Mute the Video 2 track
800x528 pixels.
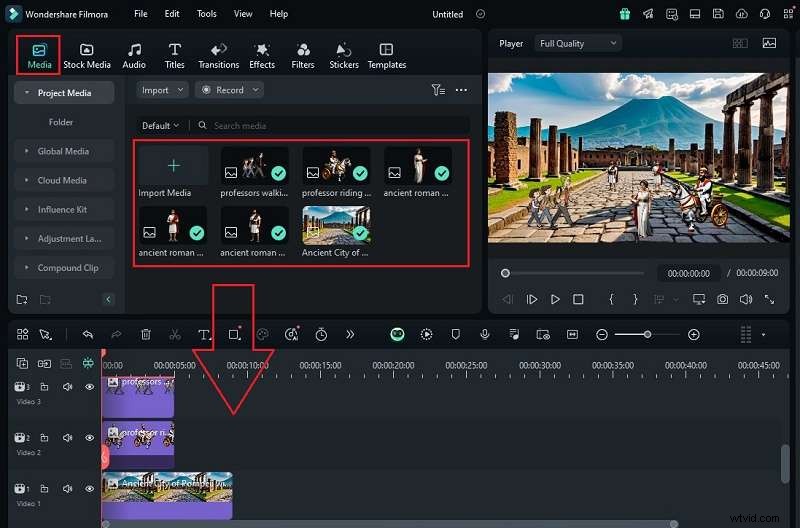[68, 438]
